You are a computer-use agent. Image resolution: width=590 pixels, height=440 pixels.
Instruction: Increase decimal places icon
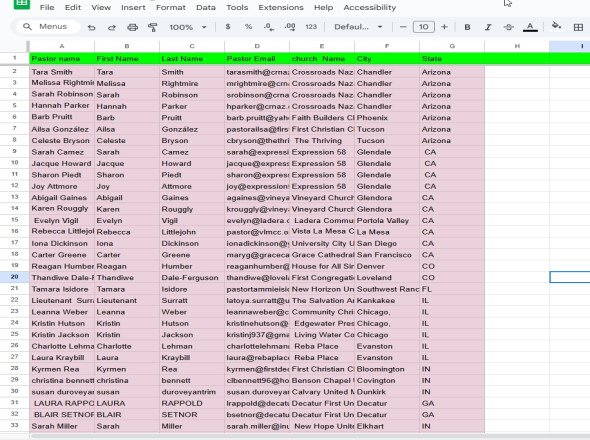point(290,27)
